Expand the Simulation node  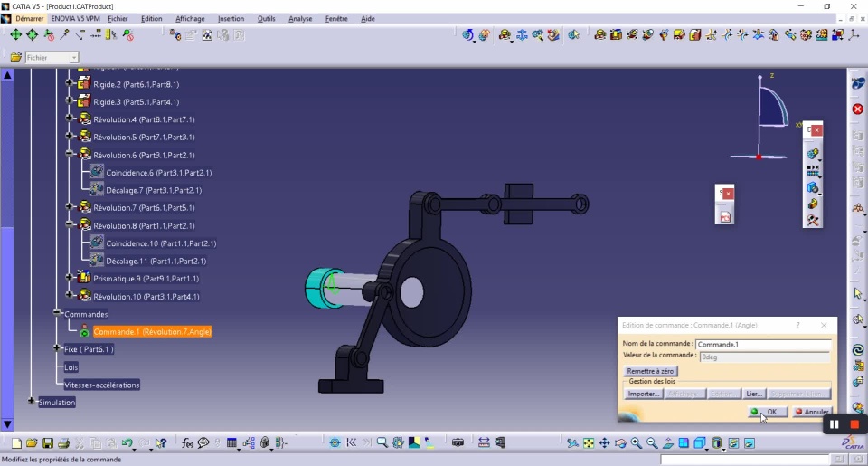pos(31,401)
